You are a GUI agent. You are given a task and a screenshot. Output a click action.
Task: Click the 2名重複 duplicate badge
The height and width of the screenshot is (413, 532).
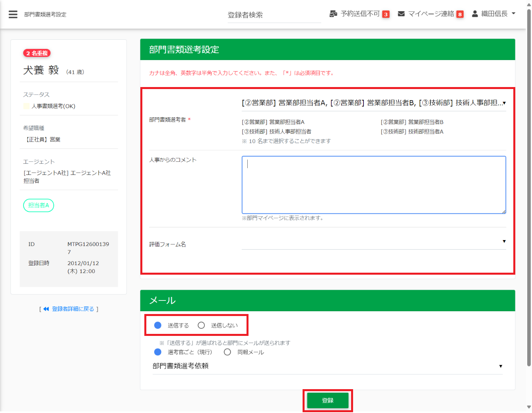tap(37, 53)
